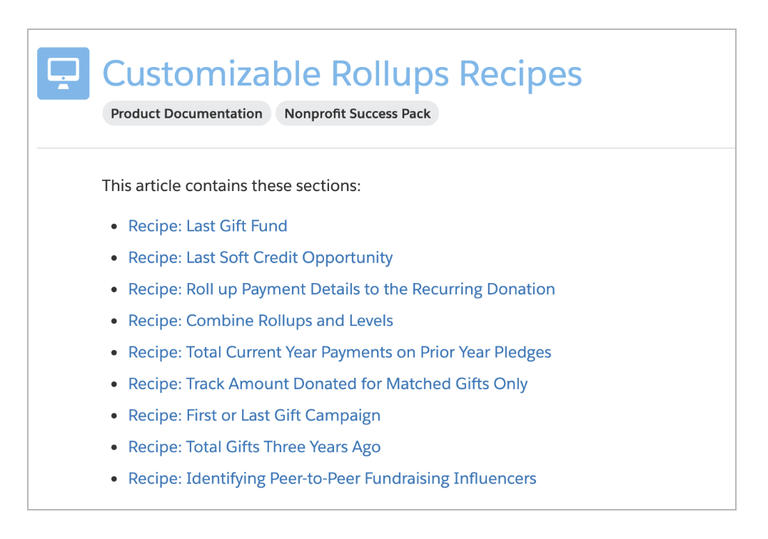Screen dimensions: 768x539
Task: Click the bullet before Last Gift Fund
Action: click(x=114, y=226)
